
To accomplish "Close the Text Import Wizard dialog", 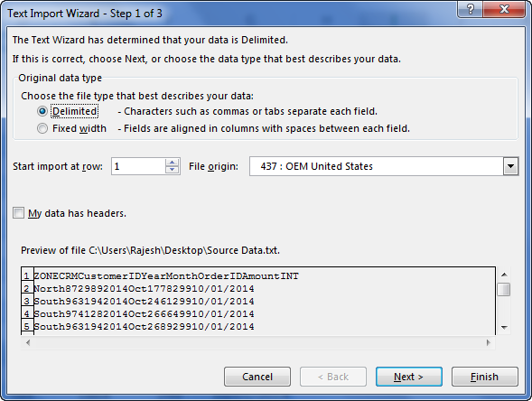I will 505,9.
